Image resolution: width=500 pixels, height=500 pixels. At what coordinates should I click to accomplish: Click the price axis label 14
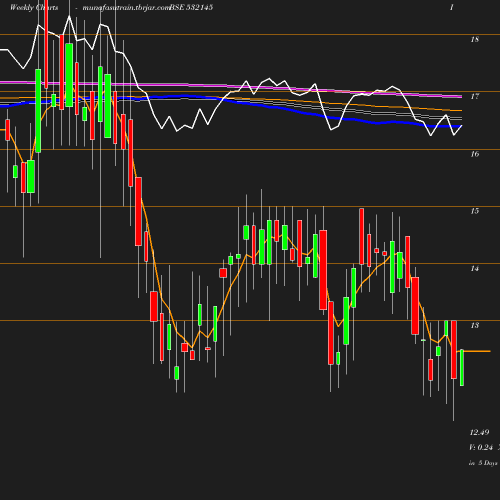point(475,268)
